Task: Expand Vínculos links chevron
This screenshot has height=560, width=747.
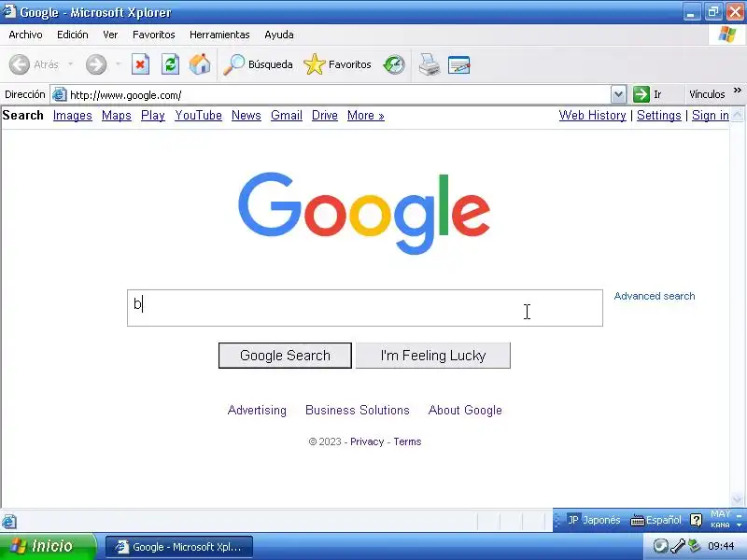Action: coord(738,90)
